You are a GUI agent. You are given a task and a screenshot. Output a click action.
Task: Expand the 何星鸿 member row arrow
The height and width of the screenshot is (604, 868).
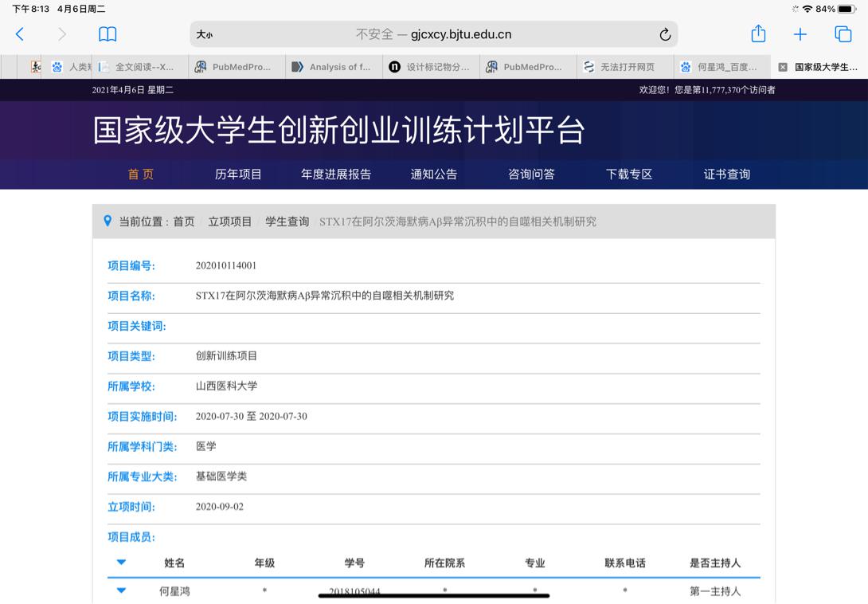[x=121, y=590]
